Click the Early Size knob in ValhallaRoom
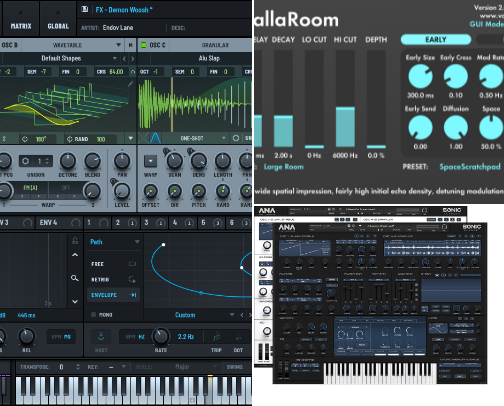Screen dimensions: 504x406 click(x=421, y=76)
